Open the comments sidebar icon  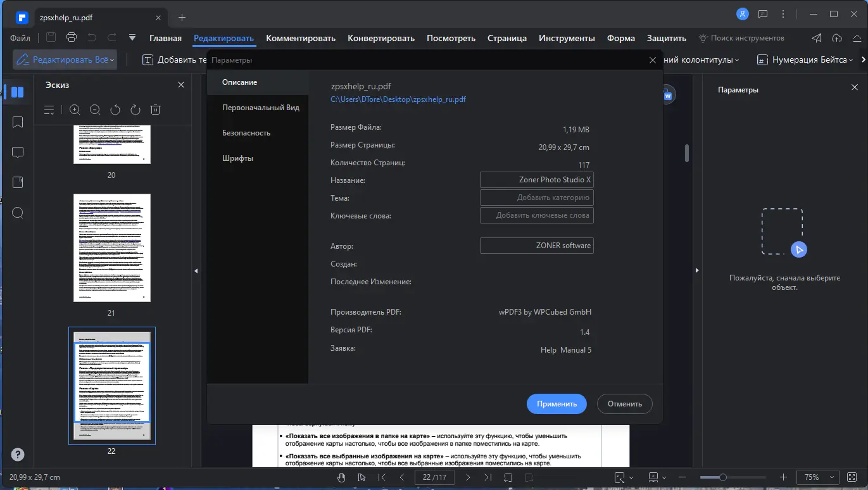(x=18, y=153)
